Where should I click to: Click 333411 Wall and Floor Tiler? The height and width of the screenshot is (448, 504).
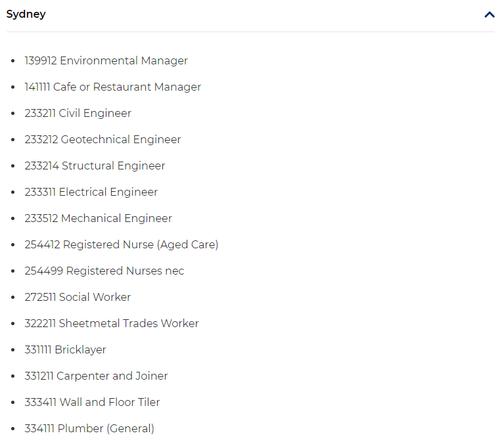coord(92,403)
